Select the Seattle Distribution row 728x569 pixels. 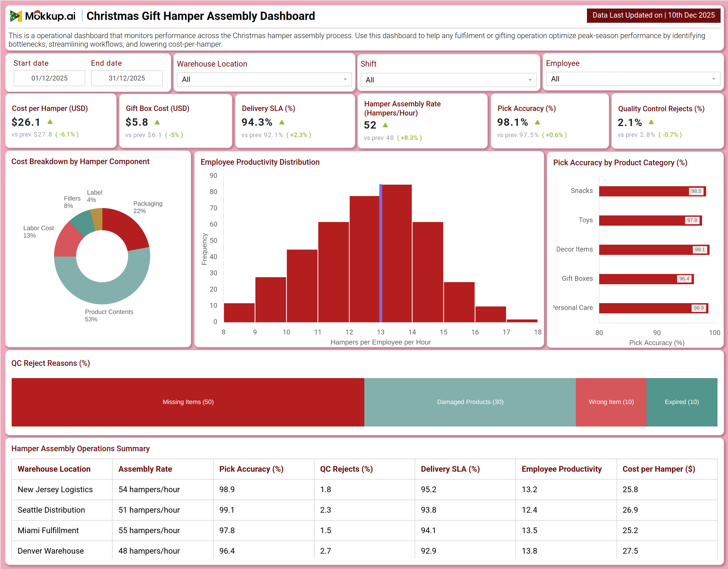tap(364, 510)
